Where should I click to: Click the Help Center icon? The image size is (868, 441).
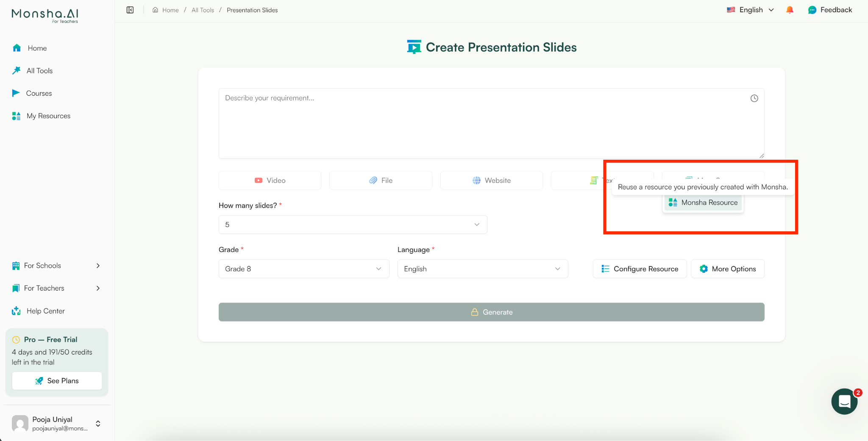tap(16, 311)
